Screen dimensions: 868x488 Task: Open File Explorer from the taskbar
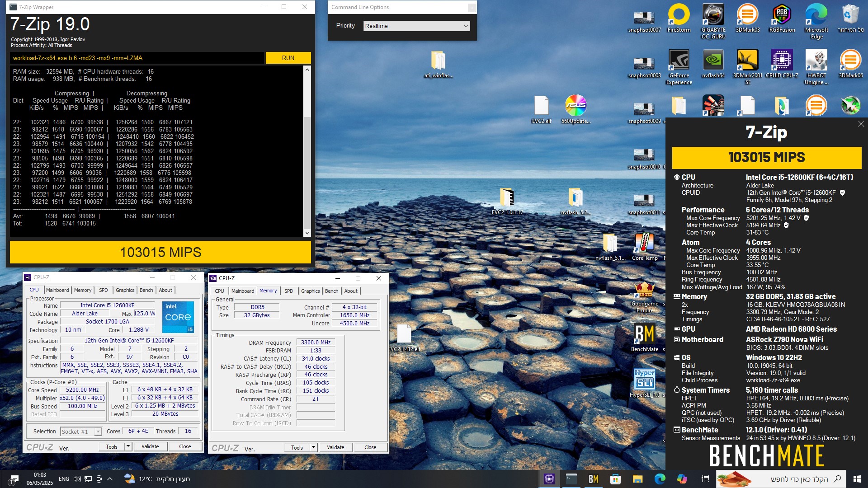tap(637, 479)
